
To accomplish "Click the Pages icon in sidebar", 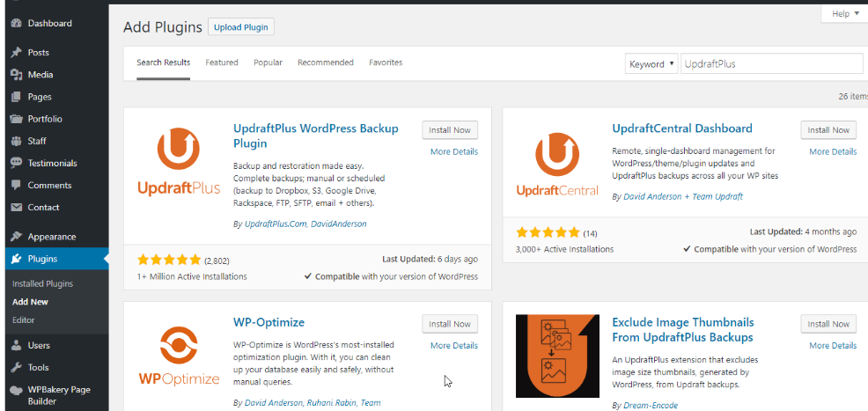I will (17, 97).
